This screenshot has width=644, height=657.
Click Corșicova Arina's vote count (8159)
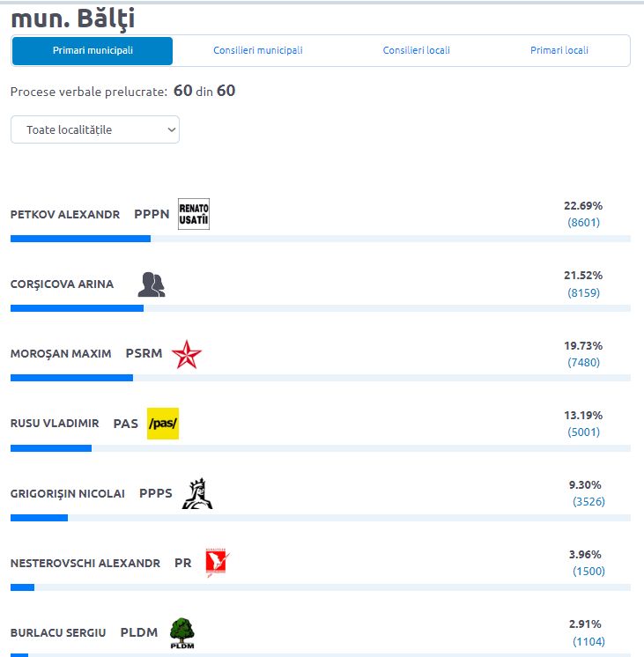point(583,292)
